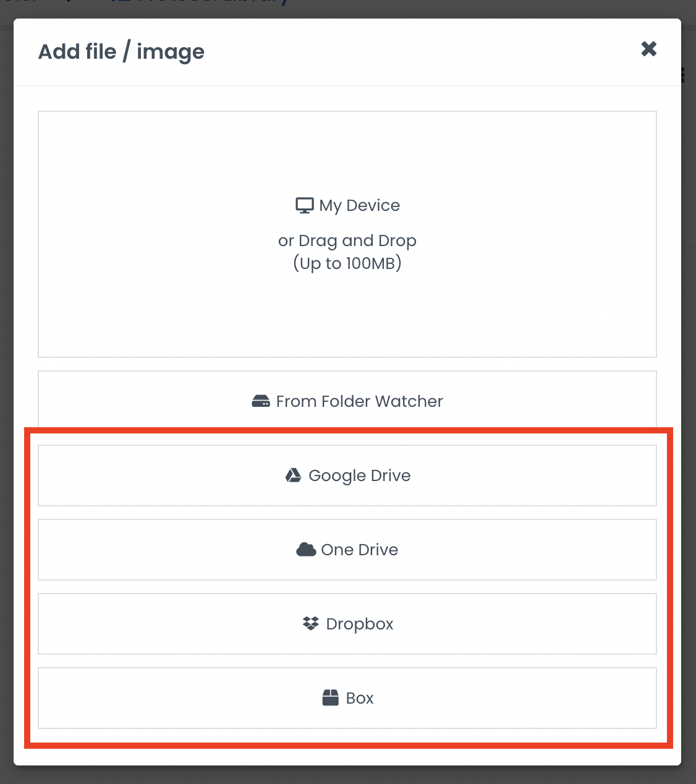Click the My Device monitor icon

coord(305,205)
